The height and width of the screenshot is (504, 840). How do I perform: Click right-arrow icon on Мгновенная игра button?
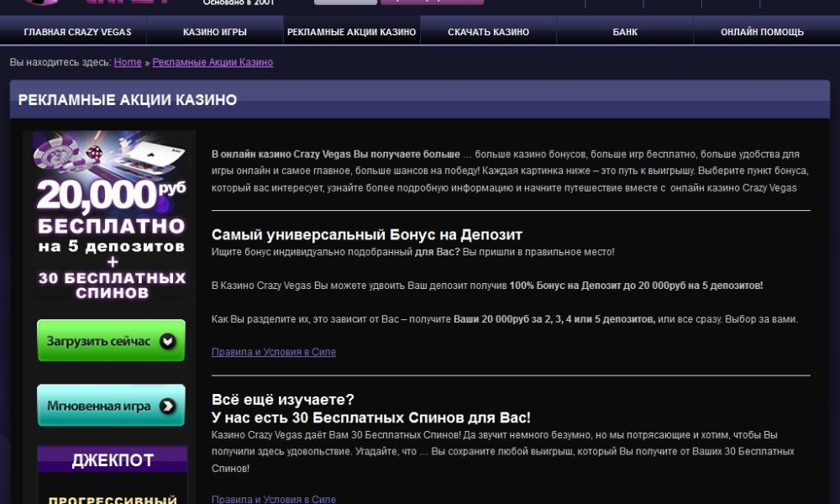(x=168, y=406)
